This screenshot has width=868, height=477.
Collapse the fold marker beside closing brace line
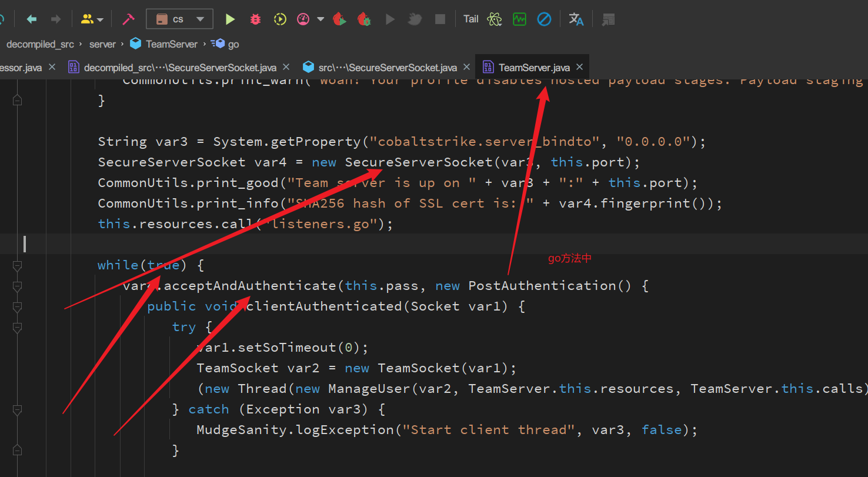coord(17,101)
